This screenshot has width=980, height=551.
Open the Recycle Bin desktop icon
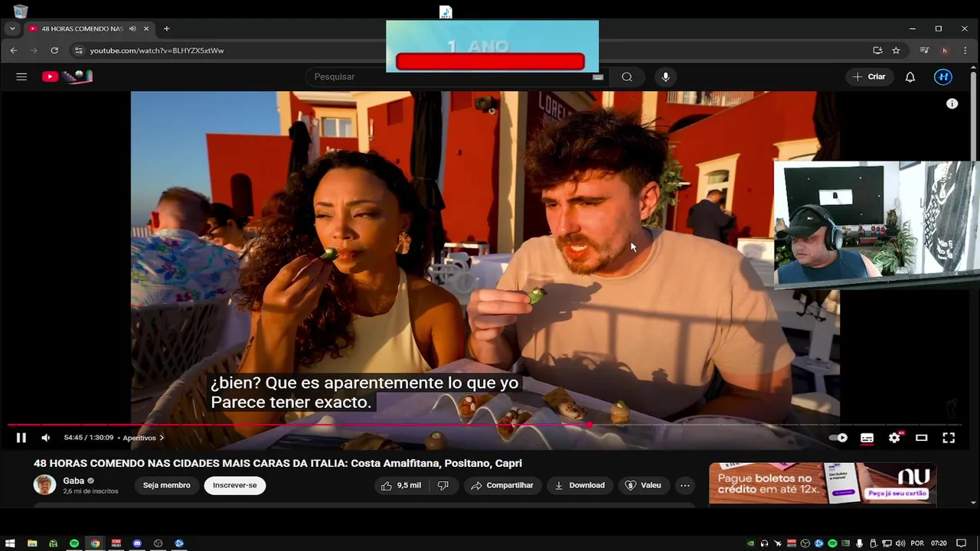pos(21,11)
